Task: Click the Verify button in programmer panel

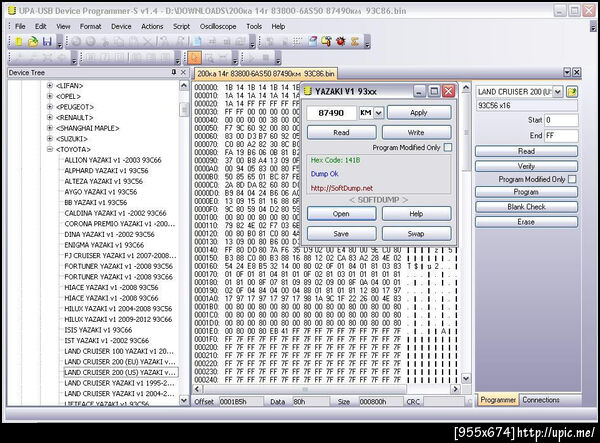Action: 526,166
